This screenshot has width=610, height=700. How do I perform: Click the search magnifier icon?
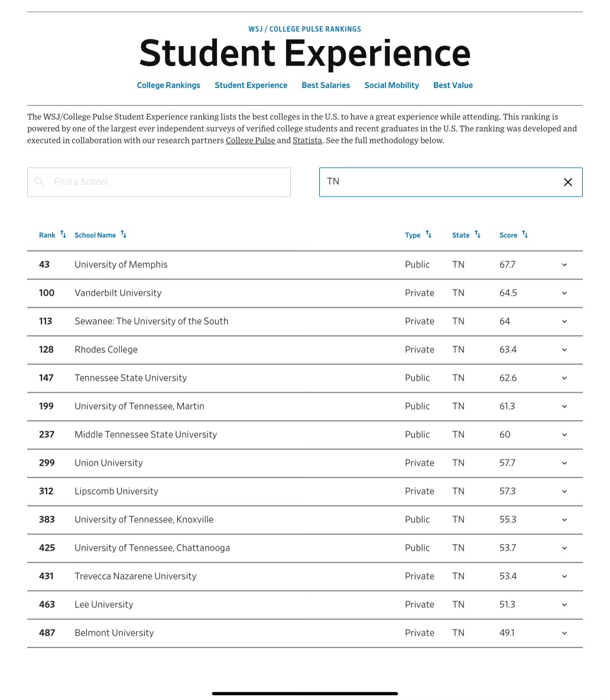[40, 182]
